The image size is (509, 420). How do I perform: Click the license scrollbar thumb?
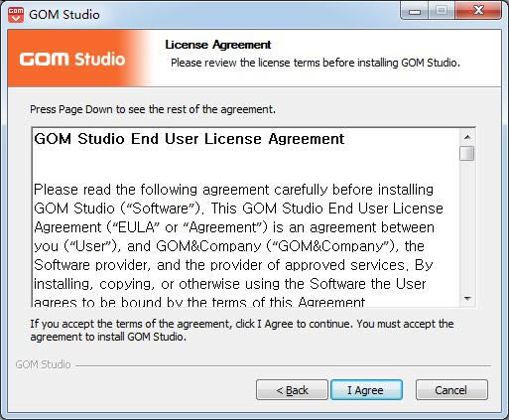[x=467, y=153]
